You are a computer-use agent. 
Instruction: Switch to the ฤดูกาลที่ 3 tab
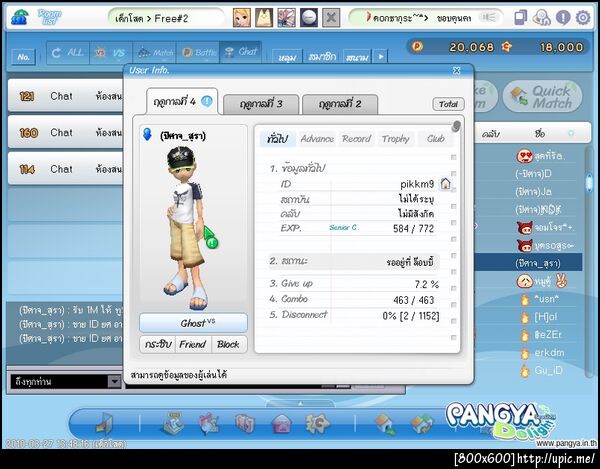coord(261,104)
